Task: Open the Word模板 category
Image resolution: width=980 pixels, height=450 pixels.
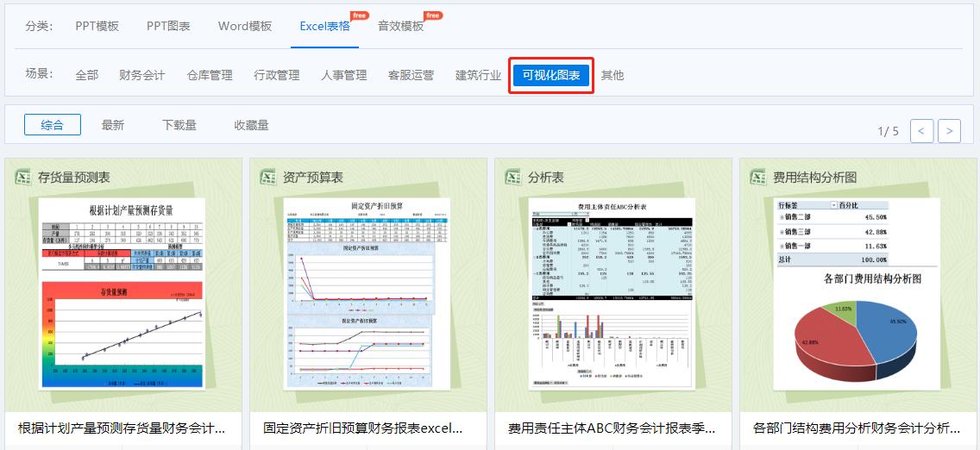Action: (245, 26)
